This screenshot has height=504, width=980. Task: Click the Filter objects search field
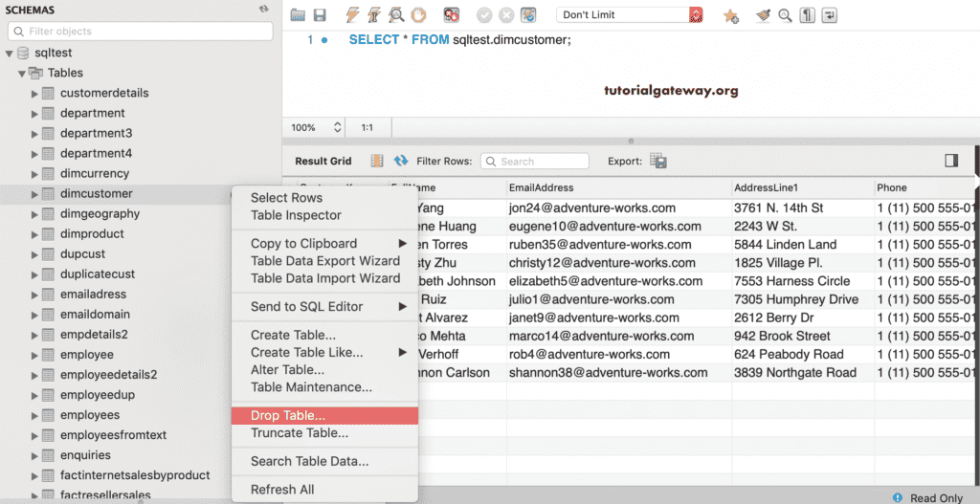point(141,32)
